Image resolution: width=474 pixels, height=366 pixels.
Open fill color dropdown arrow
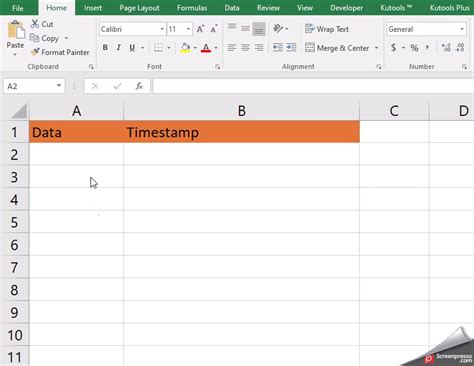click(x=195, y=48)
